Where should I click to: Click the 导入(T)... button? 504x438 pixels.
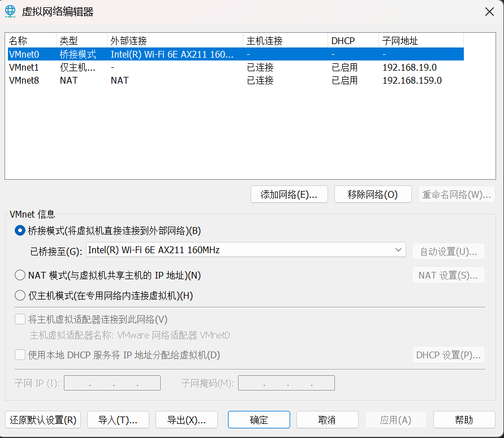(118, 420)
